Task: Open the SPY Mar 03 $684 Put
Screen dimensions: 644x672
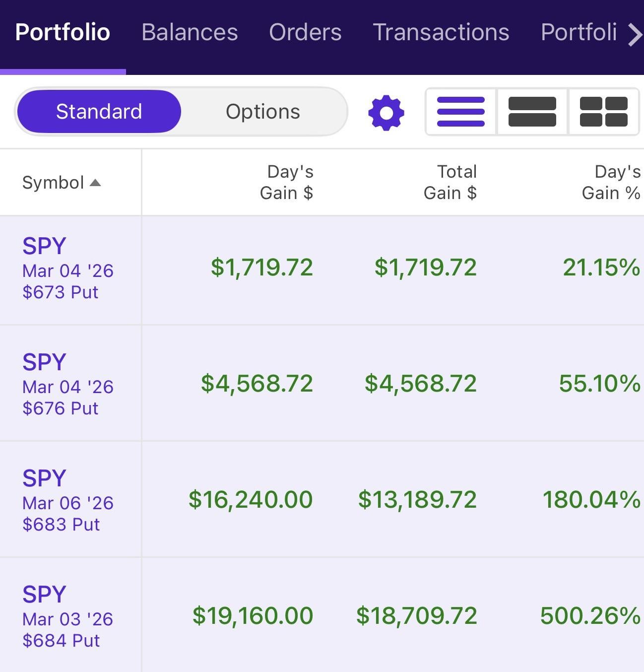Action: 68,617
